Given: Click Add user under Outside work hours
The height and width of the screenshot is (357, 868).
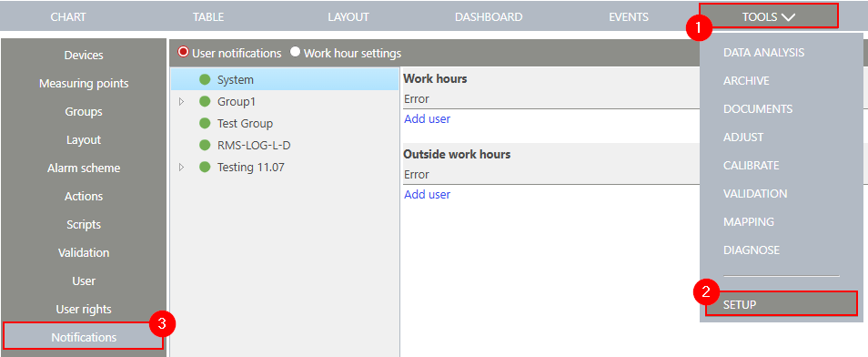Looking at the screenshot, I should (427, 194).
